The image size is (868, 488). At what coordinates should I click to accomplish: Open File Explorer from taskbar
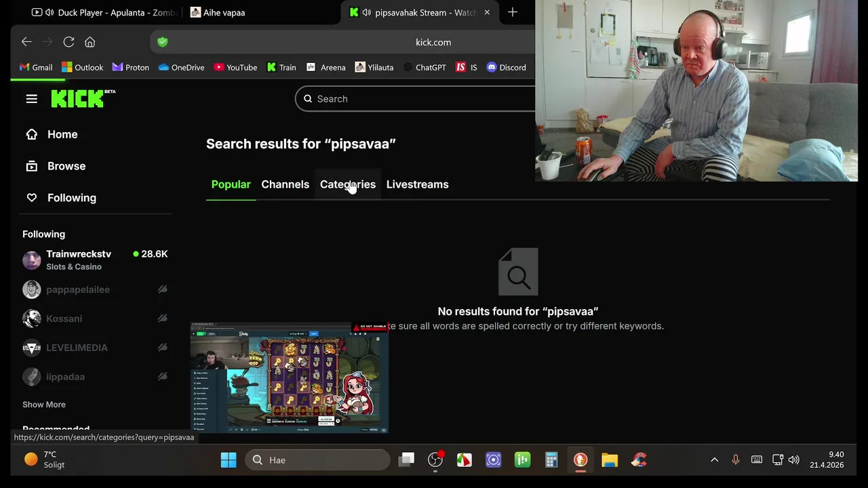pyautogui.click(x=610, y=460)
